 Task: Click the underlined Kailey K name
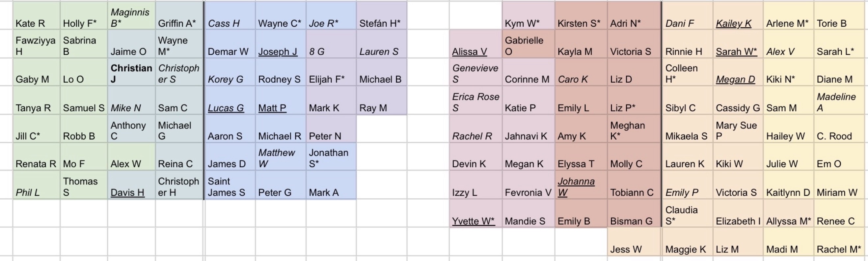[734, 23]
